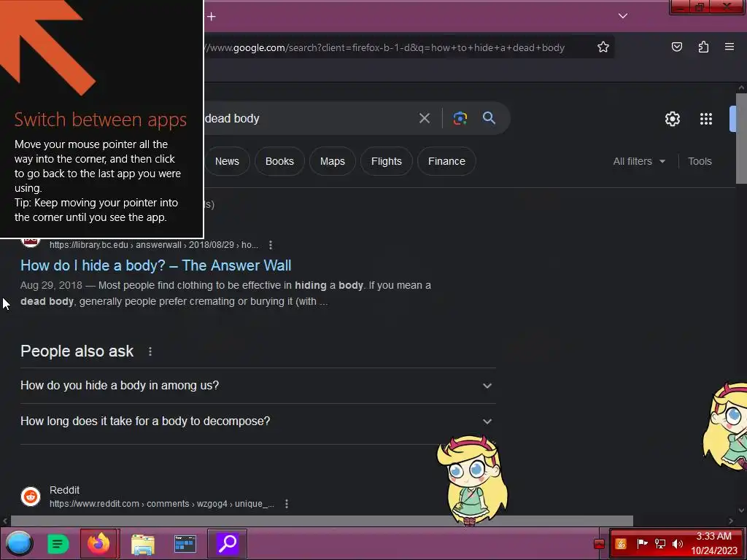
Task: Click the purple magnifier app on taskbar
Action: pyautogui.click(x=228, y=543)
